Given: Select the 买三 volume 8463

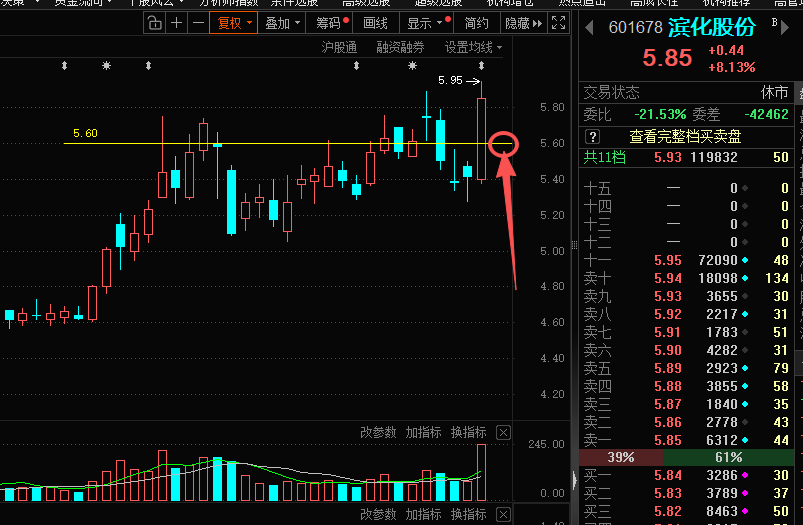Looking at the screenshot, I should click(x=722, y=511).
